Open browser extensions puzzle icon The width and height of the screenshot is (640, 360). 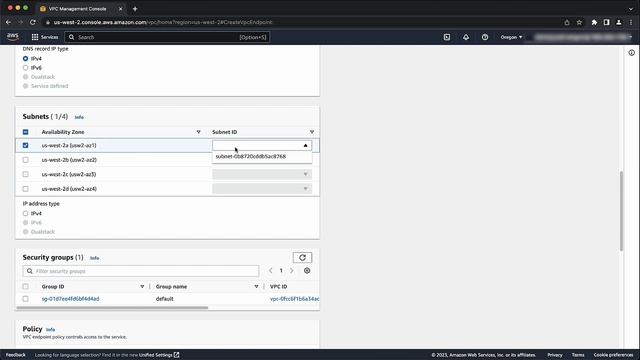coord(594,22)
